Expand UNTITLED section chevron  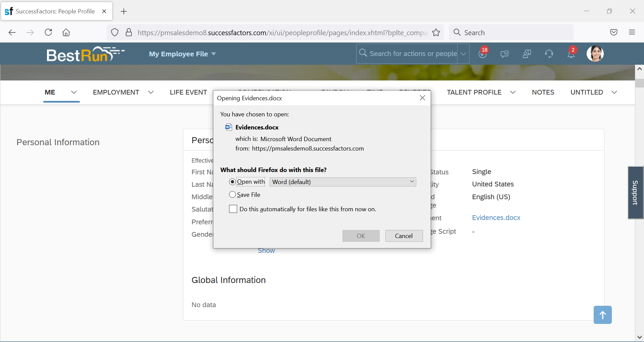pyautogui.click(x=614, y=92)
